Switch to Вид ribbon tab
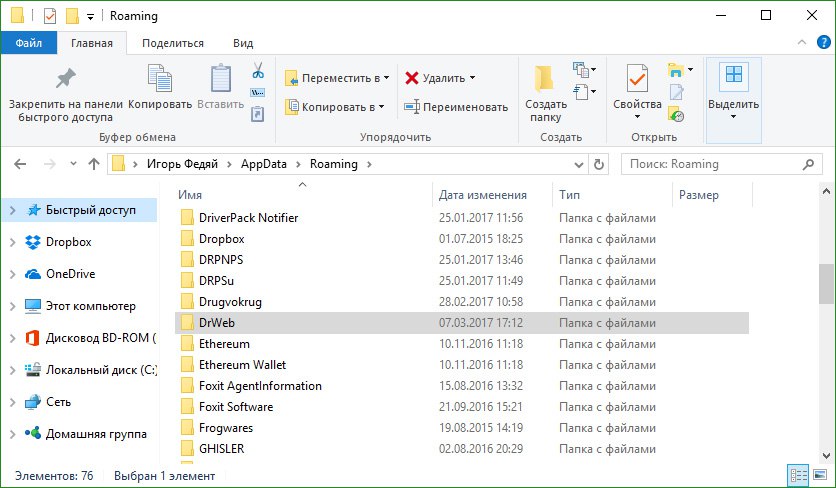836x488 pixels. 243,43
